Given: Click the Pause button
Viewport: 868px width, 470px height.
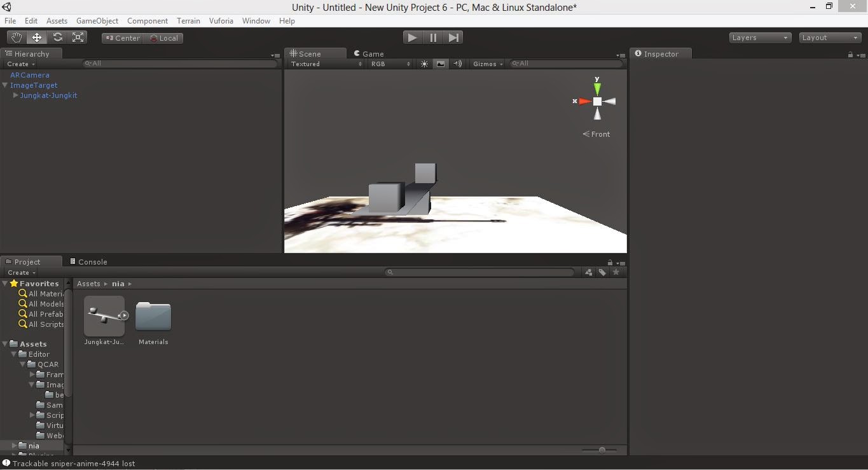Looking at the screenshot, I should pyautogui.click(x=433, y=38).
